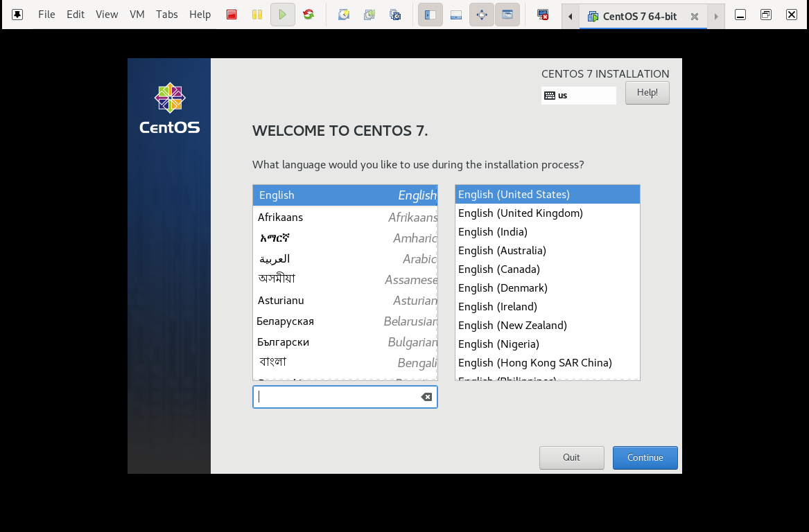Open the File menu
Viewport: 809px width, 532px height.
(46, 15)
